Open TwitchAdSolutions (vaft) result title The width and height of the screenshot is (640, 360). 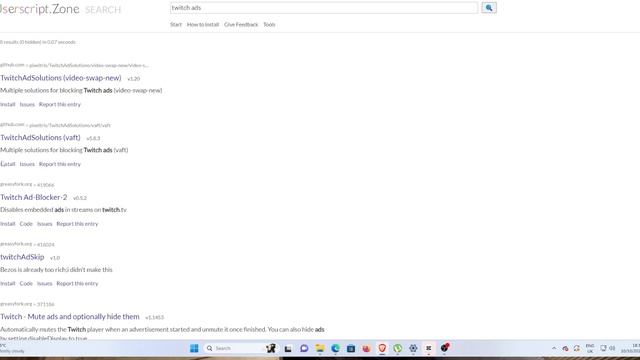click(40, 138)
